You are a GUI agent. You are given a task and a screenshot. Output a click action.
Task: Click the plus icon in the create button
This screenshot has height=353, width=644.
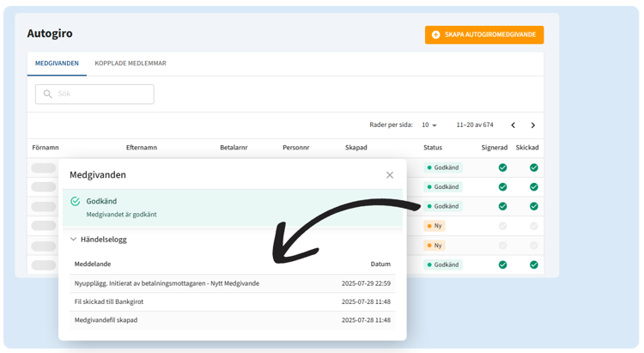436,34
